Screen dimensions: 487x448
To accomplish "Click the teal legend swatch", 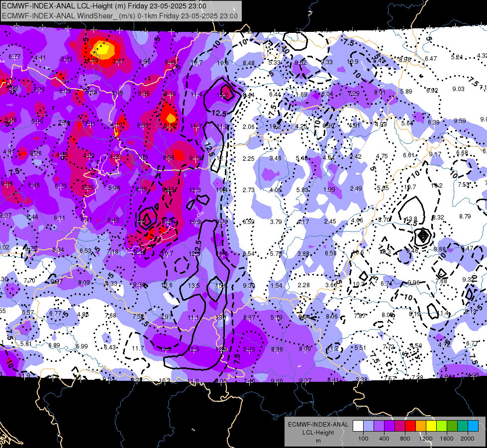I will pyautogui.click(x=462, y=426).
